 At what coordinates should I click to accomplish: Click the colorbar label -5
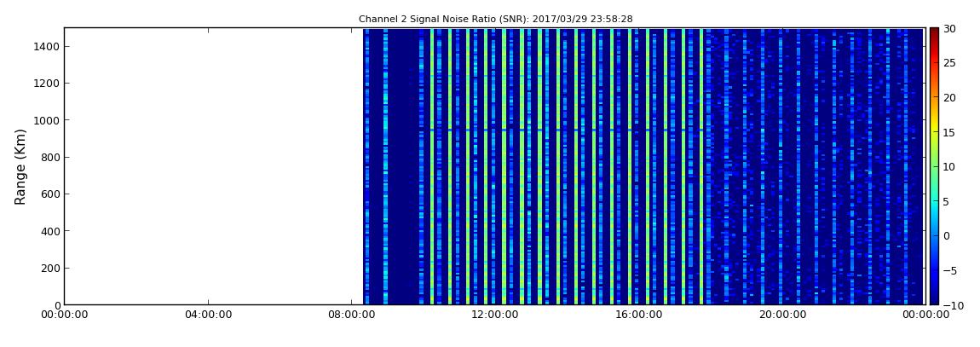[x=950, y=271]
